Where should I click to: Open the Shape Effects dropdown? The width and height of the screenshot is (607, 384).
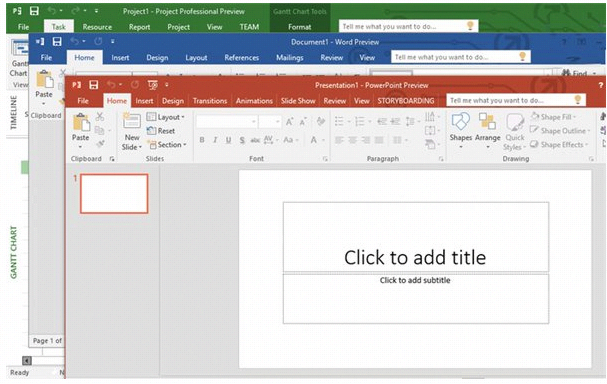(559, 144)
